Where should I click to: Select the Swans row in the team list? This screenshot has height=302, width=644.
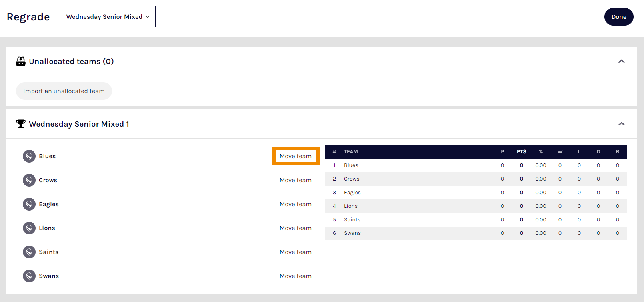[x=167, y=276]
